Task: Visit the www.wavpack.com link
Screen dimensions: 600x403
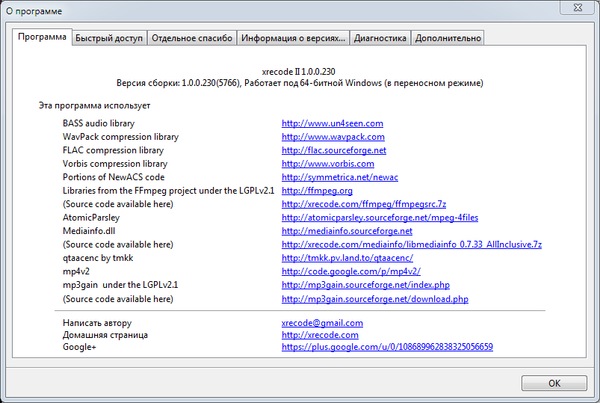Action: (x=333, y=136)
